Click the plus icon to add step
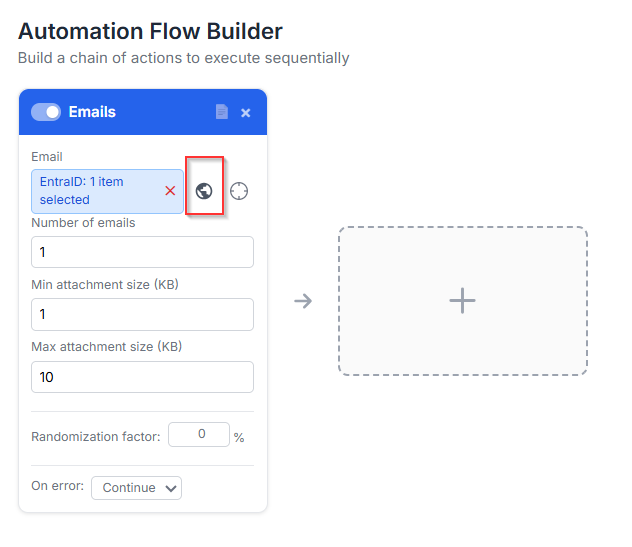Viewport: 632px width, 547px height. point(462,301)
